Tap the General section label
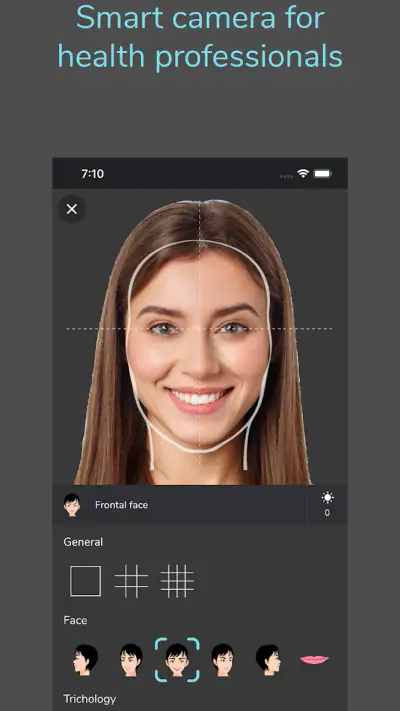Screen dimensions: 400x711 (83, 542)
